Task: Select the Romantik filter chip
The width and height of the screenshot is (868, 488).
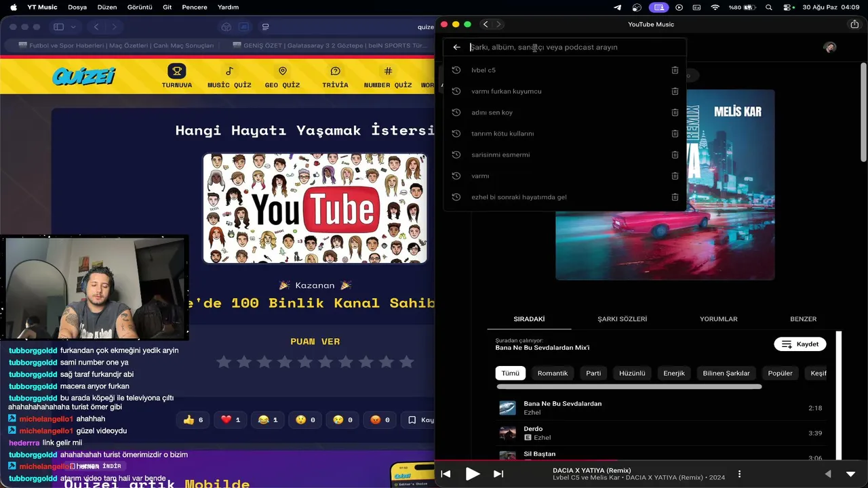Action: click(553, 373)
